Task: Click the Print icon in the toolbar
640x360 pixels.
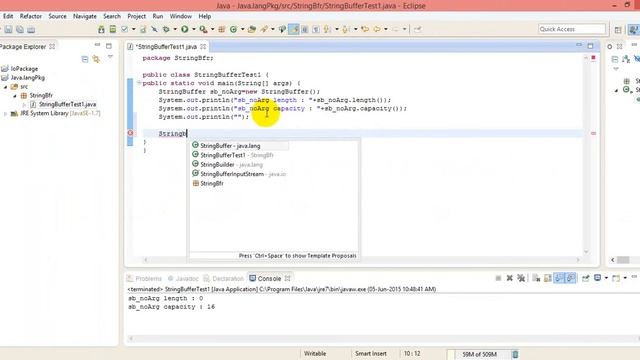Action: 31,29
